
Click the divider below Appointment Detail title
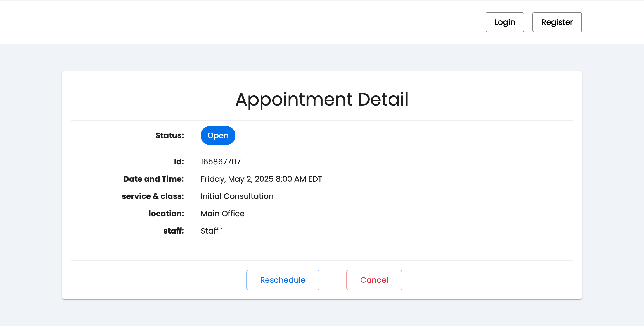point(322,121)
